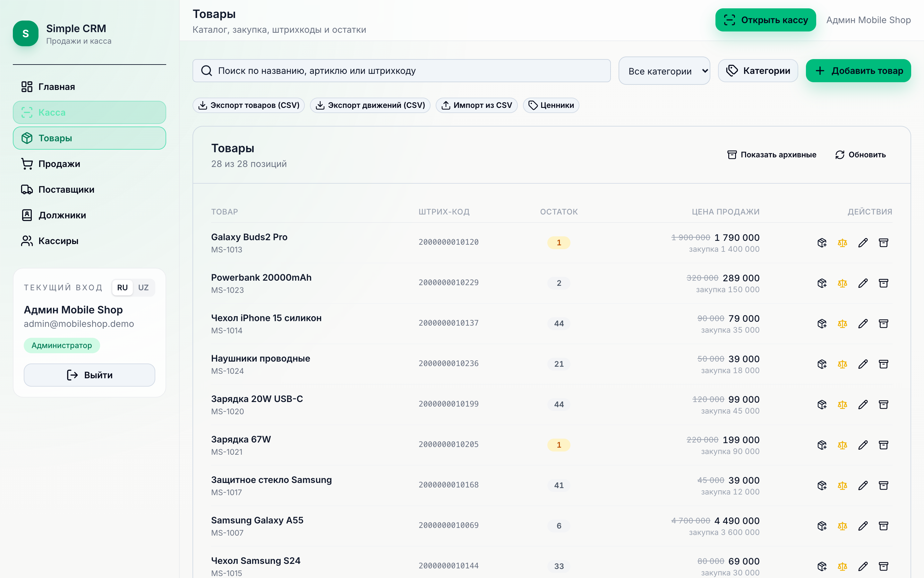The height and width of the screenshot is (578, 924).
Task: Click restock box icon for Зарядка 67W
Action: tap(822, 445)
